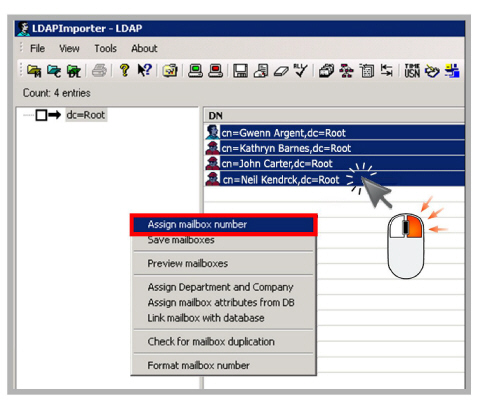Click the stacked boxes icon in toolbar
The image size is (478, 412).
(x=326, y=71)
